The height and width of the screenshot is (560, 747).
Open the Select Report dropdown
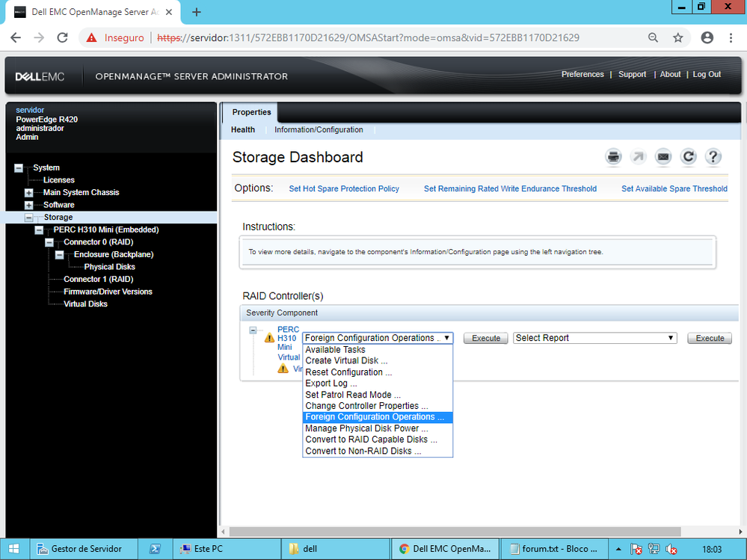(594, 338)
